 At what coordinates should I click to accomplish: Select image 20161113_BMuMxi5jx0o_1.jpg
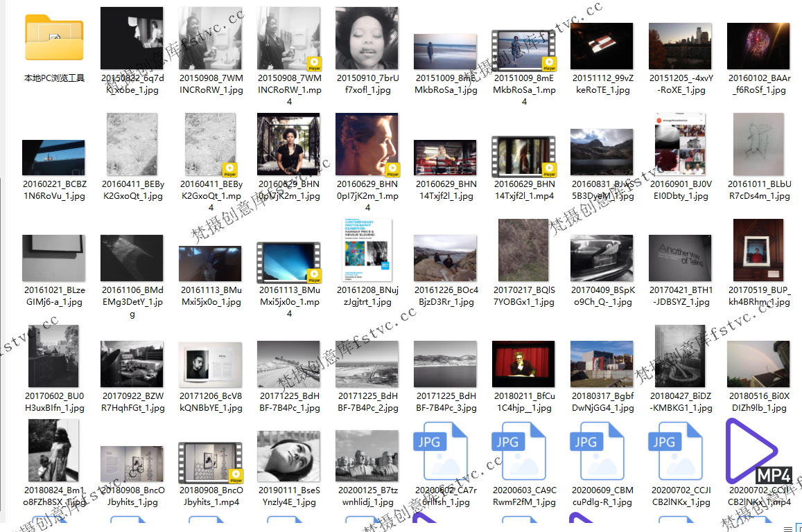point(210,263)
